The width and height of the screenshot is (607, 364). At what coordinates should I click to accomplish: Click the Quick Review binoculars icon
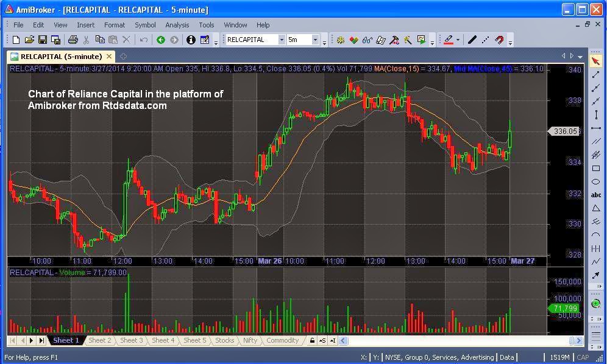[x=367, y=40]
